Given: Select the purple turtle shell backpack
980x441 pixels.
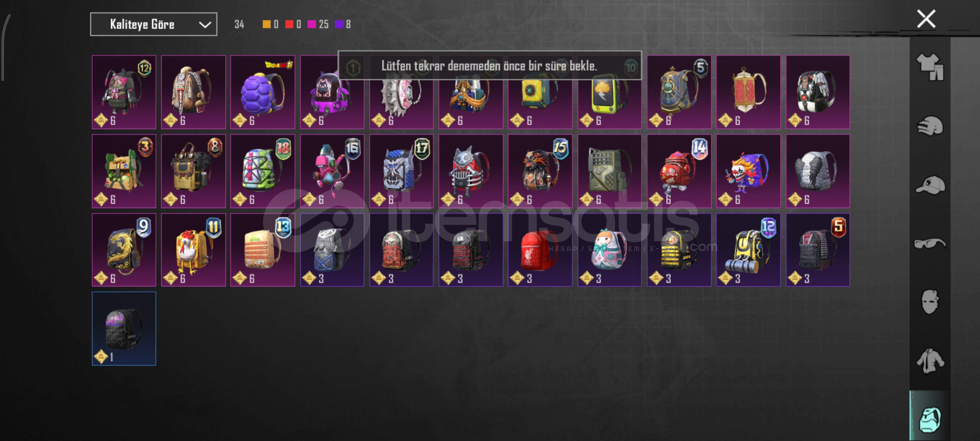Looking at the screenshot, I should (263, 92).
